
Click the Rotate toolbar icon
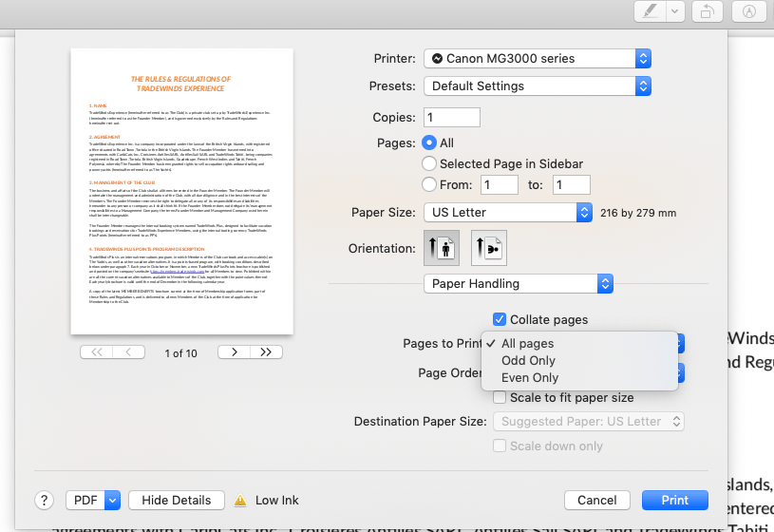click(x=708, y=10)
